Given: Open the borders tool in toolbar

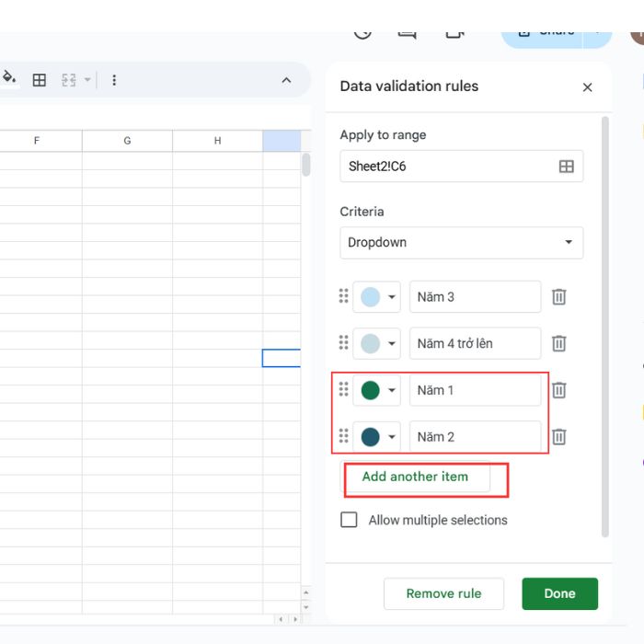Looking at the screenshot, I should 39,80.
